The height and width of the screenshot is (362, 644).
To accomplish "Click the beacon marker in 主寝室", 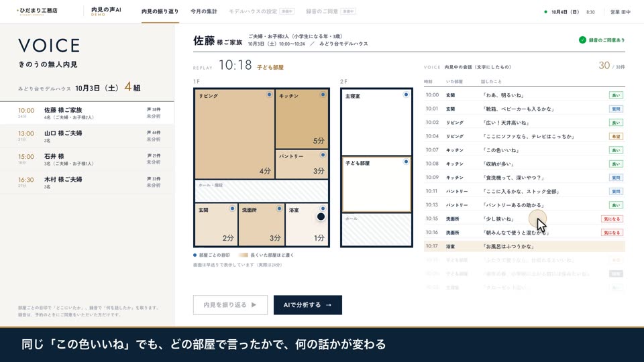I will (x=406, y=95).
